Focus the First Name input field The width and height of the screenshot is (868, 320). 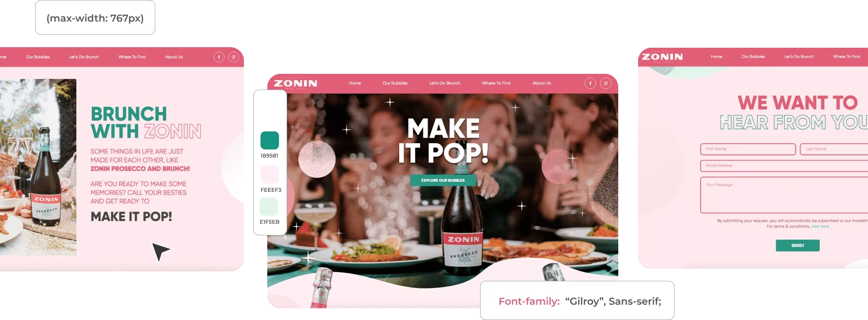(x=748, y=149)
